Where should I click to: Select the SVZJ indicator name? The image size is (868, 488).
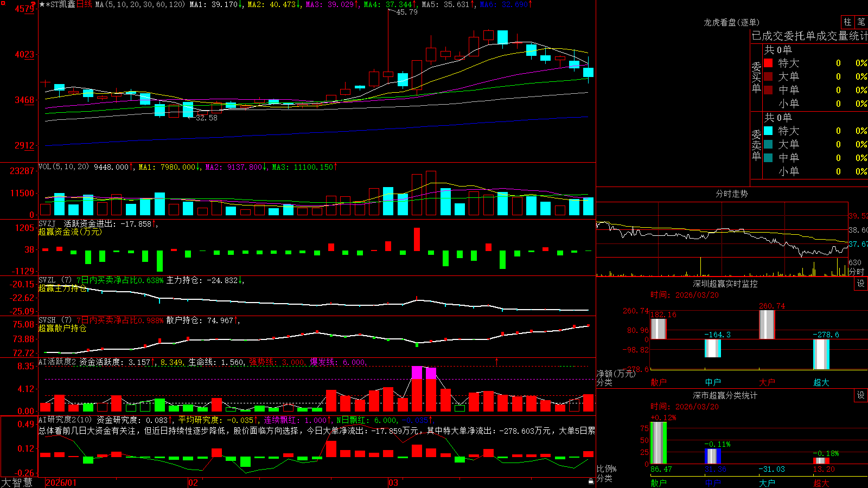tap(47, 223)
